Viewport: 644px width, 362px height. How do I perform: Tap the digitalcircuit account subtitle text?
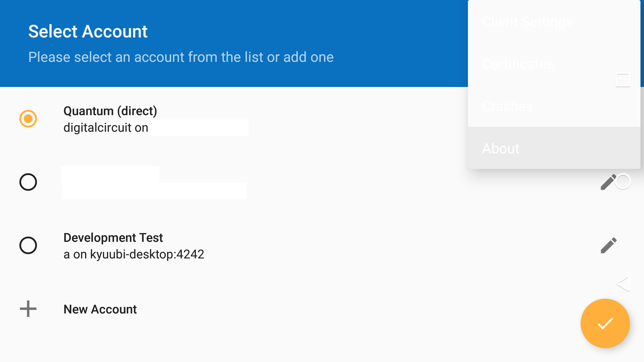(x=106, y=128)
